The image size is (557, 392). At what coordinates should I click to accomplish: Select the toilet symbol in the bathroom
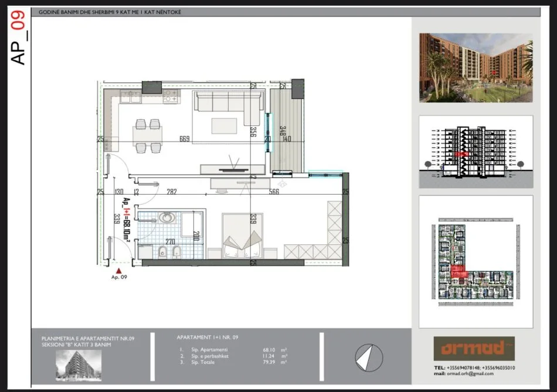(x=162, y=252)
